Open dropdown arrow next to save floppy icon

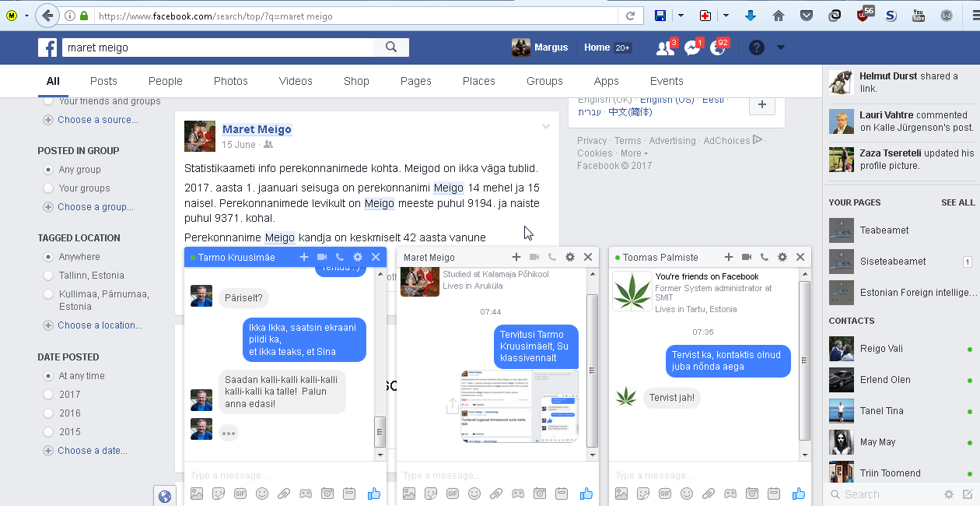click(x=681, y=16)
